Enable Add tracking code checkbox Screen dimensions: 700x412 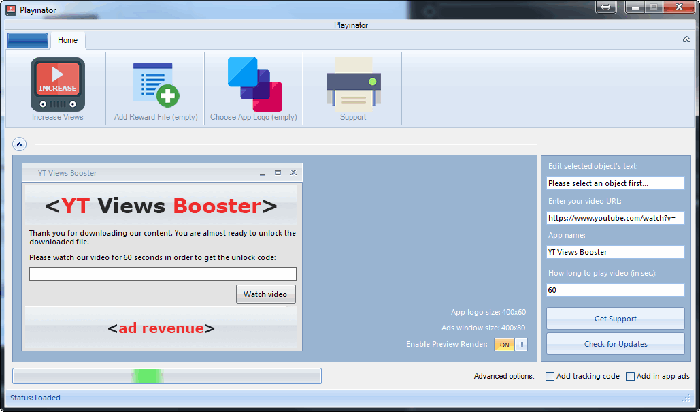(x=550, y=376)
